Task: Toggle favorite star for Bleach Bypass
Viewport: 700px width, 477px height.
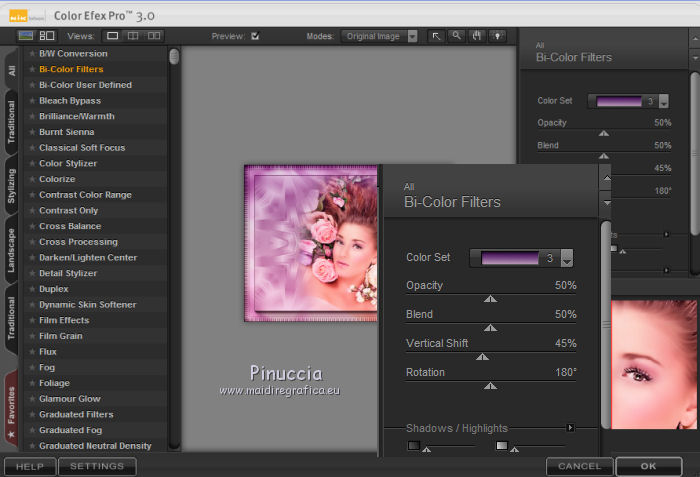Action: click(x=32, y=100)
